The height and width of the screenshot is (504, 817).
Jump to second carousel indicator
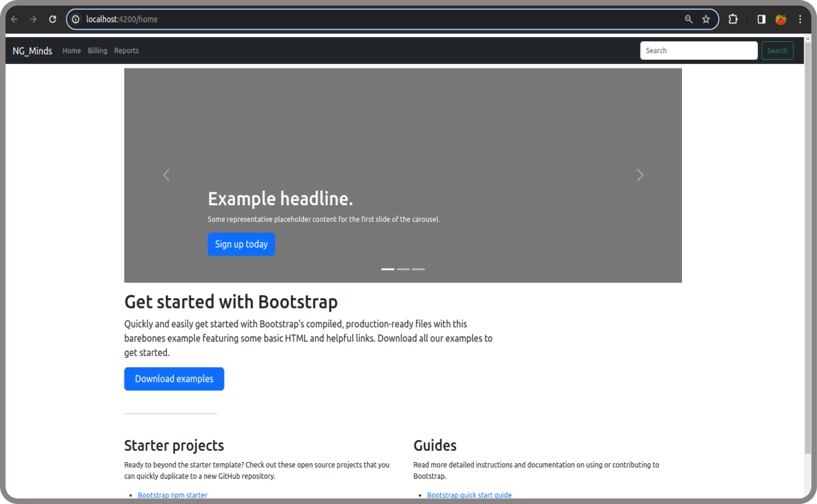(x=403, y=269)
